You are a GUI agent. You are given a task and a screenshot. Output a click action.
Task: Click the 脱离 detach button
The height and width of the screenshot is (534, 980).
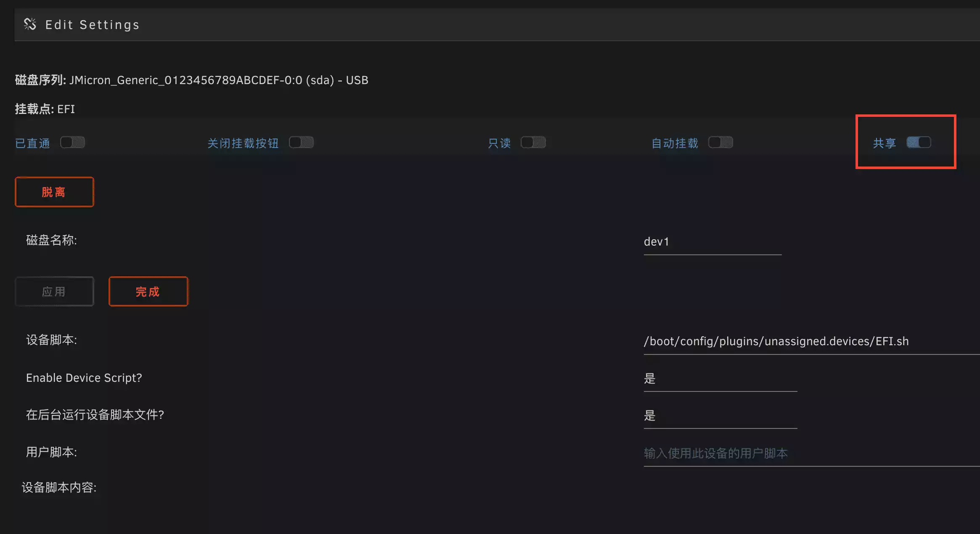(54, 192)
